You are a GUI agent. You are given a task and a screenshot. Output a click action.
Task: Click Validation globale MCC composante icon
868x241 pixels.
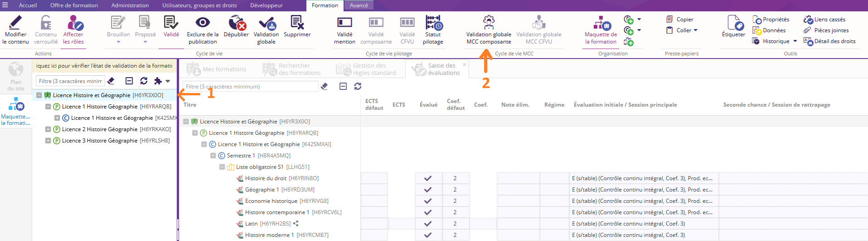pyautogui.click(x=488, y=23)
